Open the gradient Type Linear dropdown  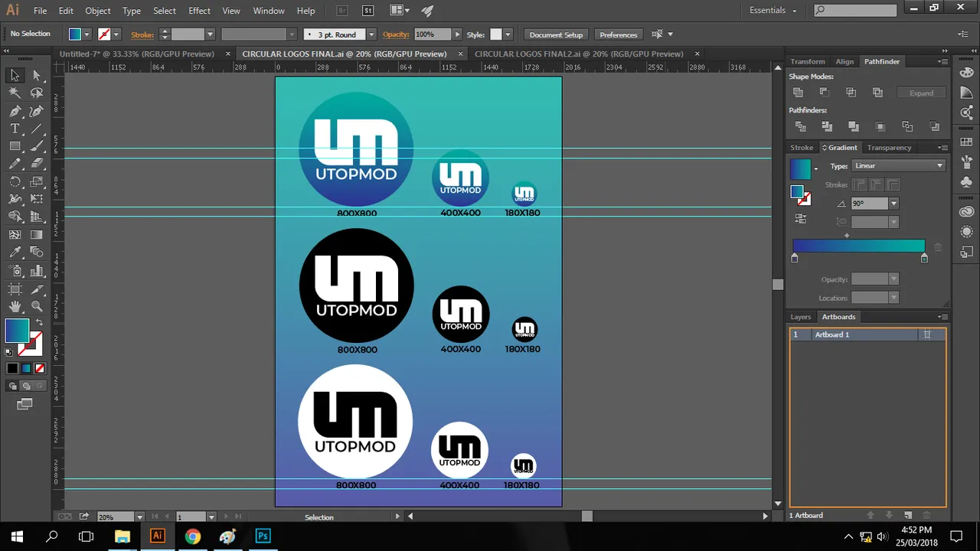(x=898, y=166)
